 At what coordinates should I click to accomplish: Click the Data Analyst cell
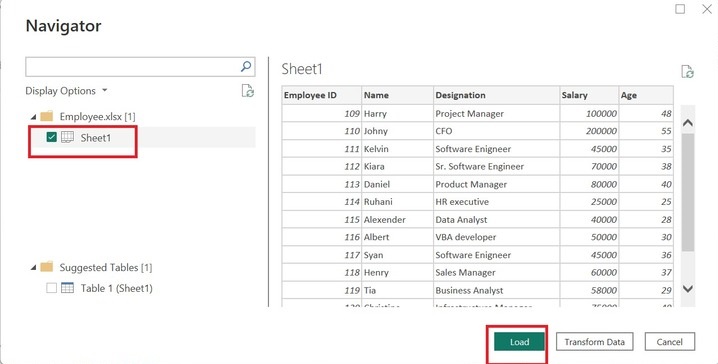pyautogui.click(x=496, y=219)
